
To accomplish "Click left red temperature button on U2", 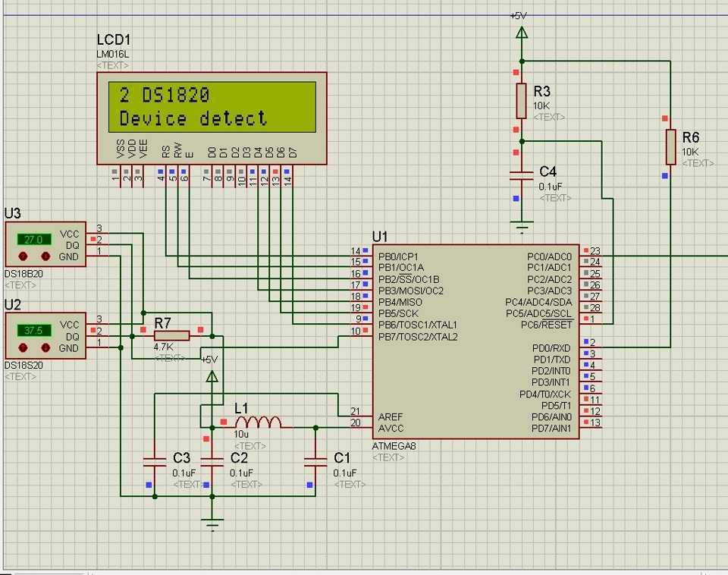I will pyautogui.click(x=22, y=347).
